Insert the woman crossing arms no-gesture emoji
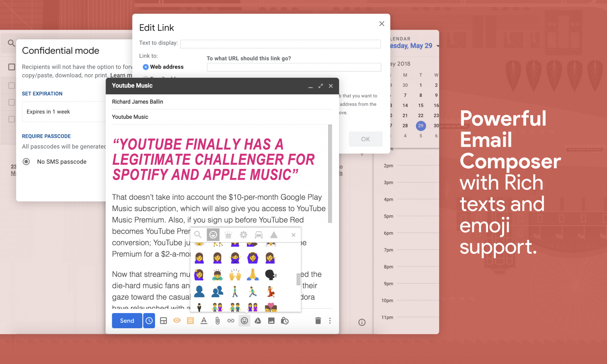 pyautogui.click(x=235, y=258)
